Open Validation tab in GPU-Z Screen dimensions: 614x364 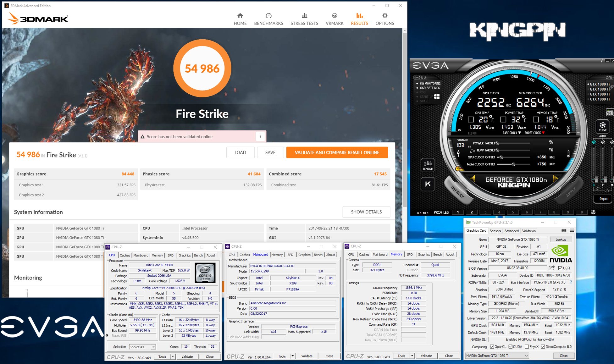coord(529,231)
